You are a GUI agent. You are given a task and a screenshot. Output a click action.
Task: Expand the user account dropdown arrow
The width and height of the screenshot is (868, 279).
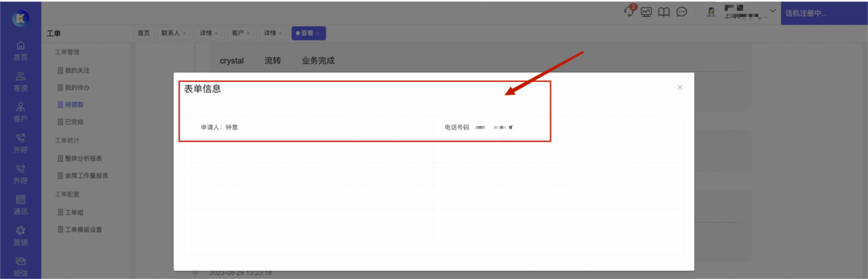point(772,12)
